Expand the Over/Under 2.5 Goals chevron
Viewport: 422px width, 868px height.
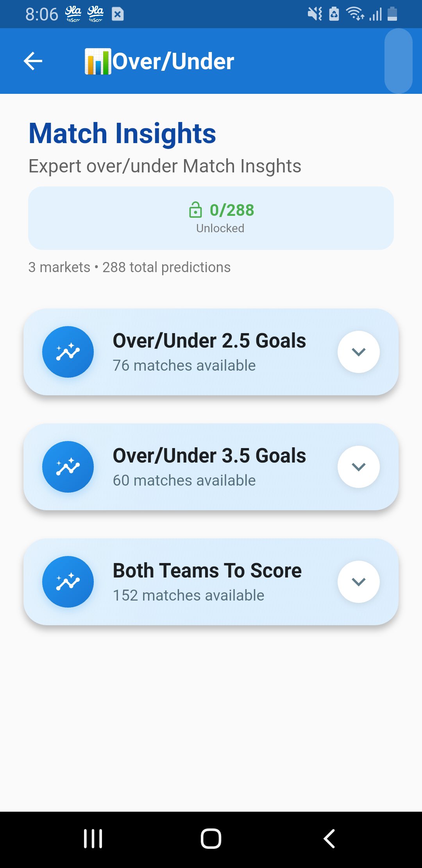click(x=358, y=352)
